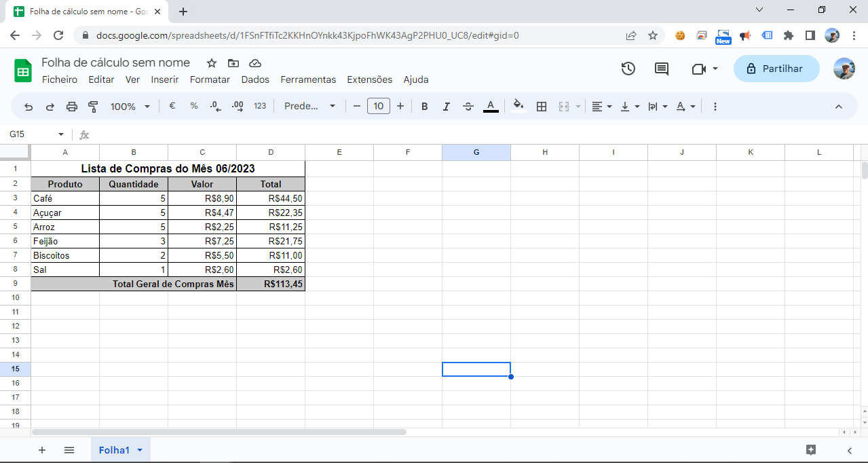The image size is (868, 463).
Task: Open the comments history icon
Action: pos(661,69)
